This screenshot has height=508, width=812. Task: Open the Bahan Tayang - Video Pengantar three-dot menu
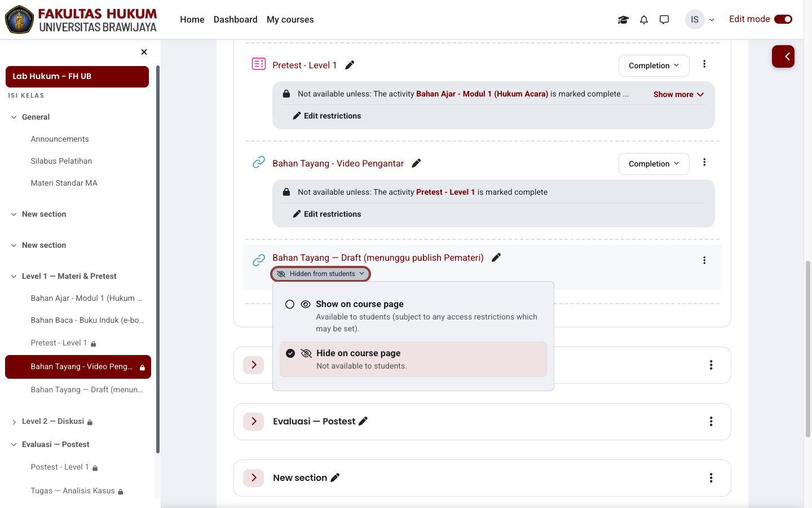pyautogui.click(x=704, y=163)
